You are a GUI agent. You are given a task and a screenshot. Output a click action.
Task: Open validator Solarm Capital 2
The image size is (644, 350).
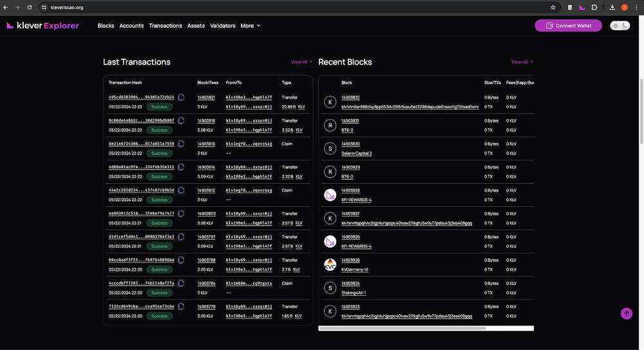point(357,153)
